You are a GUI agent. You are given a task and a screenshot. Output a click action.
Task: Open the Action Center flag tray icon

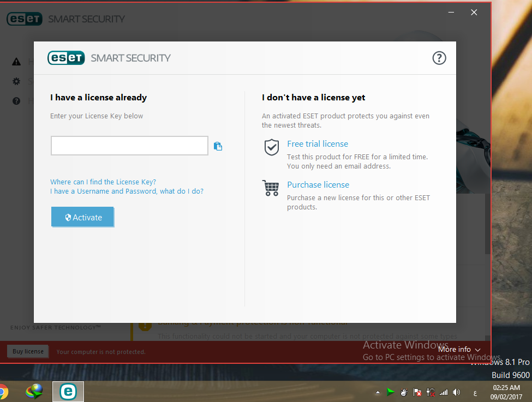(417, 393)
